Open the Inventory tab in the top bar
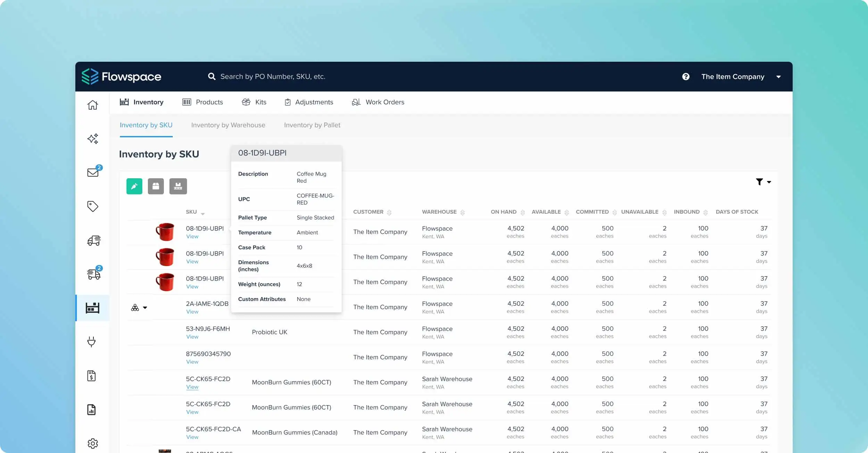868x453 pixels. pos(142,102)
